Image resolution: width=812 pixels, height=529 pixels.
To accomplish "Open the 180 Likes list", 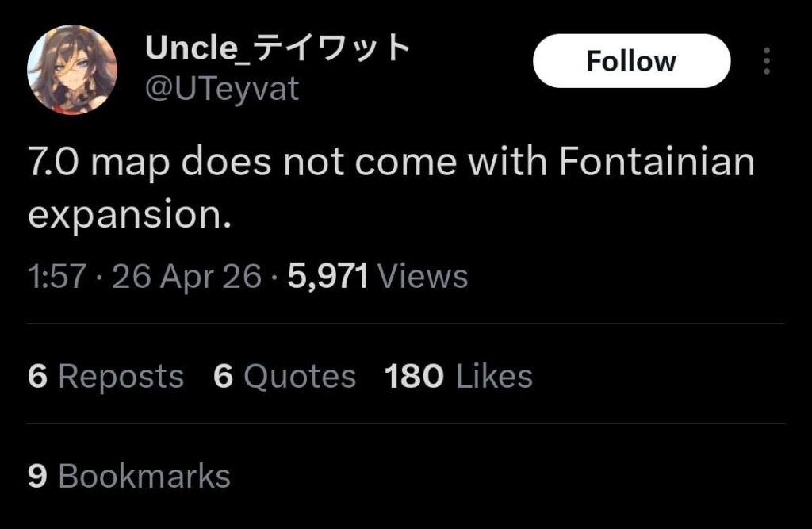I will [x=458, y=376].
